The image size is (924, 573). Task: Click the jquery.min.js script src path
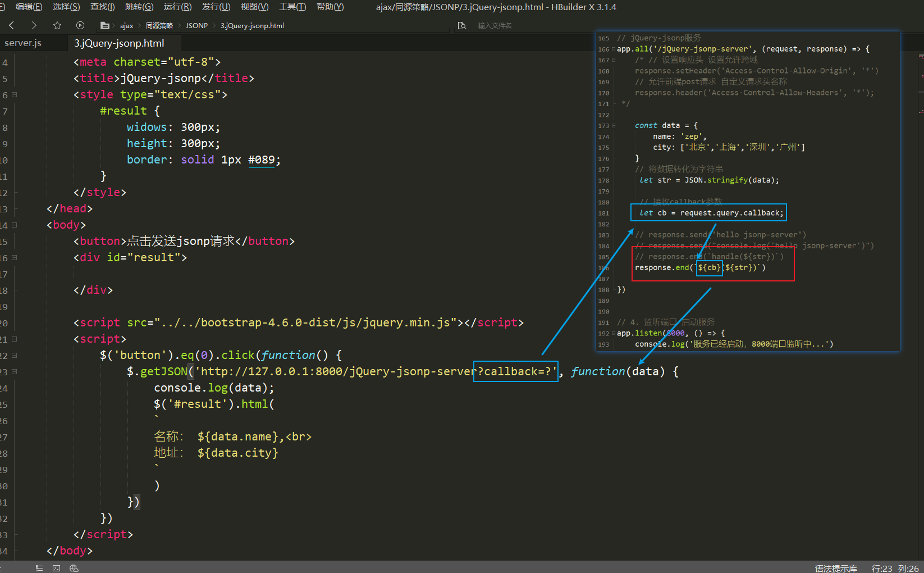point(305,322)
